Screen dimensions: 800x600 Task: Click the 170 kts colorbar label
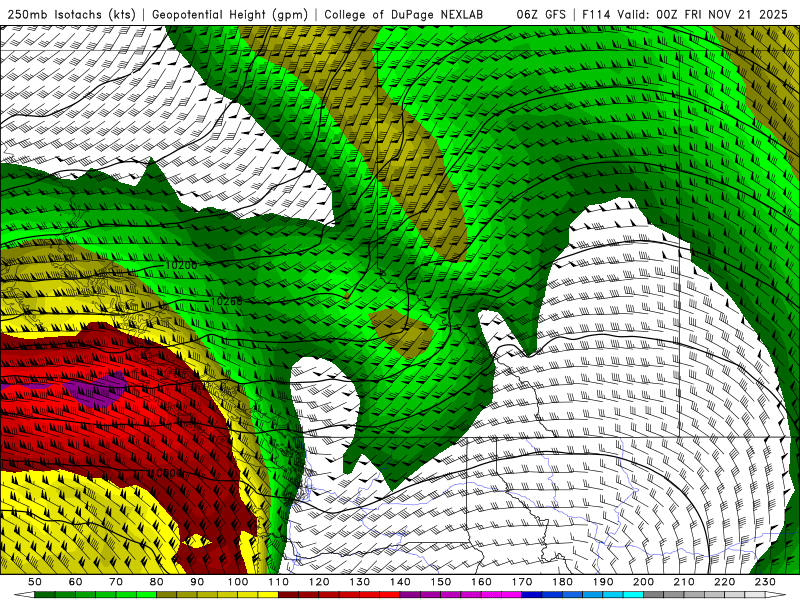click(x=521, y=582)
